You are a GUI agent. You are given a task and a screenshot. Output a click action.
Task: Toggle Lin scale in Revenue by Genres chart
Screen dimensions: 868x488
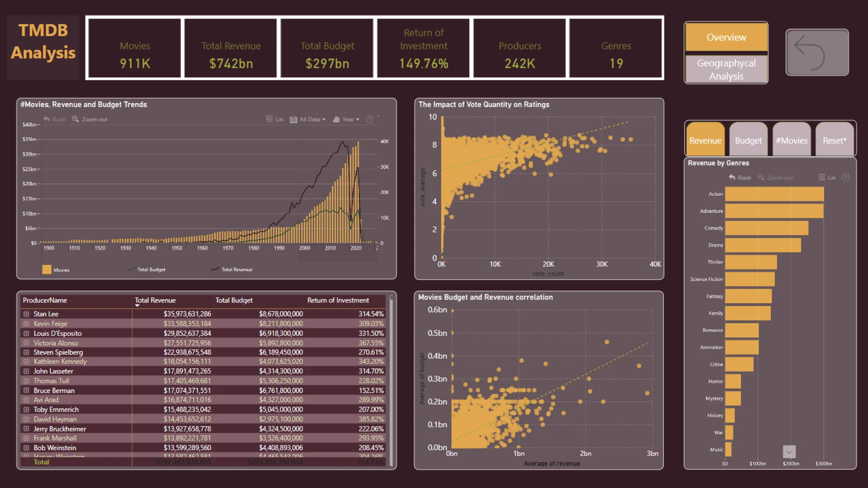point(827,178)
